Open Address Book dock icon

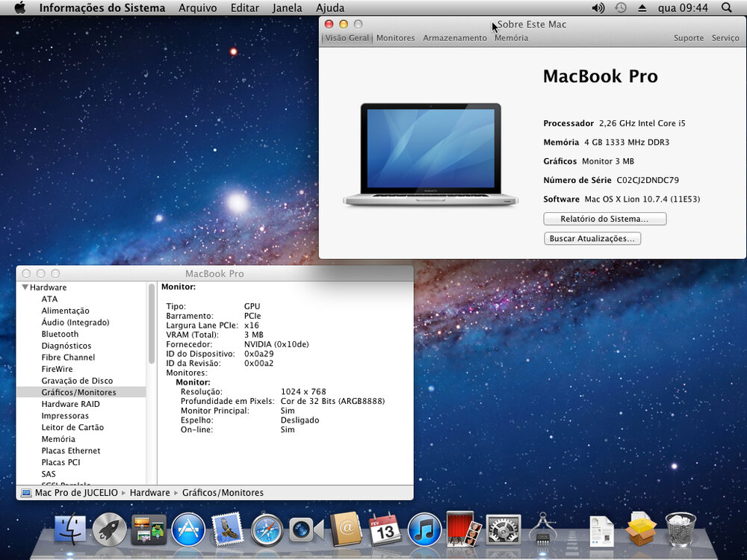[x=346, y=529]
